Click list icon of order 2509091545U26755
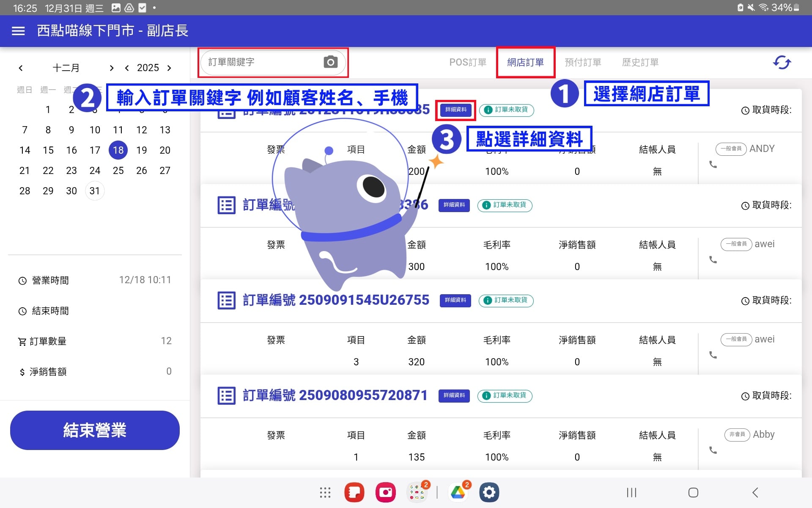 click(x=226, y=300)
